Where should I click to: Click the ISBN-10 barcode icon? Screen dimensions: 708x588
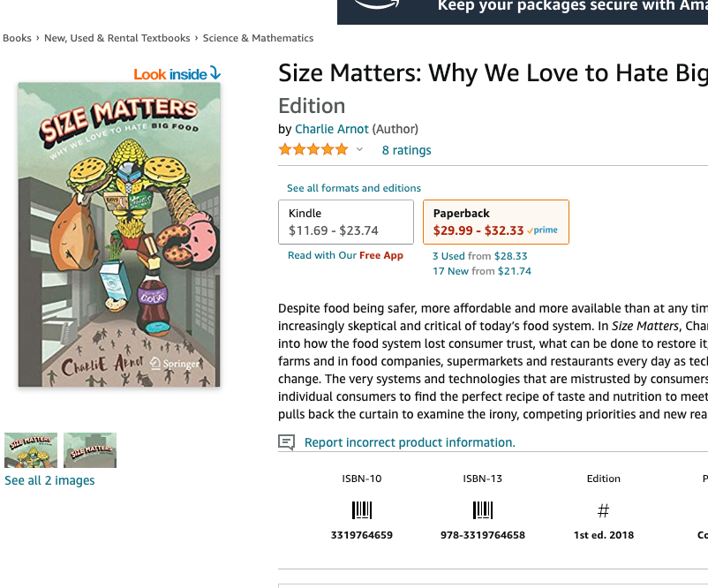pos(362,510)
